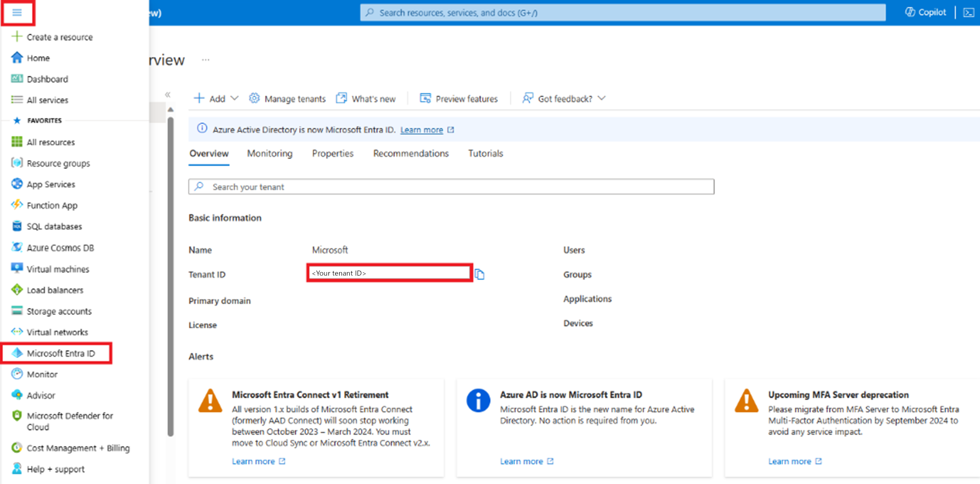Click Learn more in the Entra ID banner
This screenshot has width=980, height=484.
422,130
